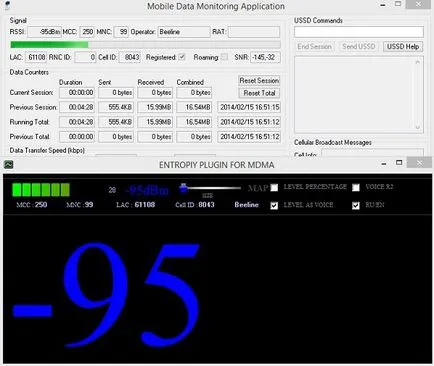Minimize the Mobile Data Monitoring Application window
The image size is (434, 366).
[x=383, y=5]
